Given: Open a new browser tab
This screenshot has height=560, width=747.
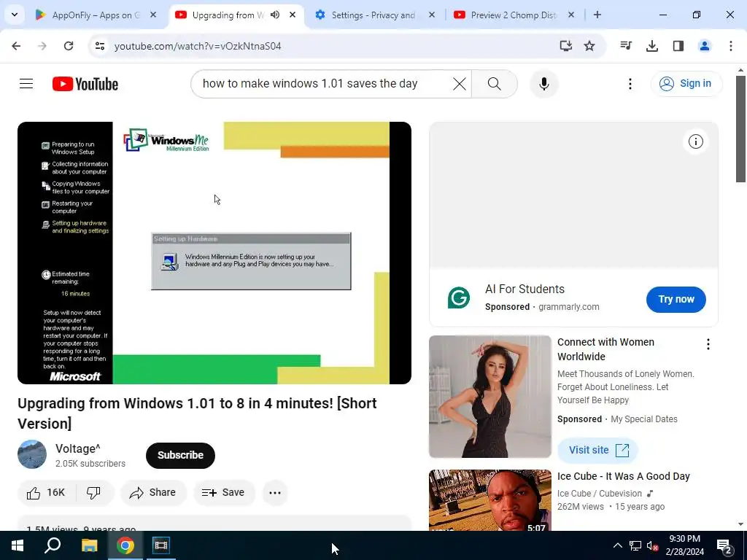Looking at the screenshot, I should (x=597, y=15).
